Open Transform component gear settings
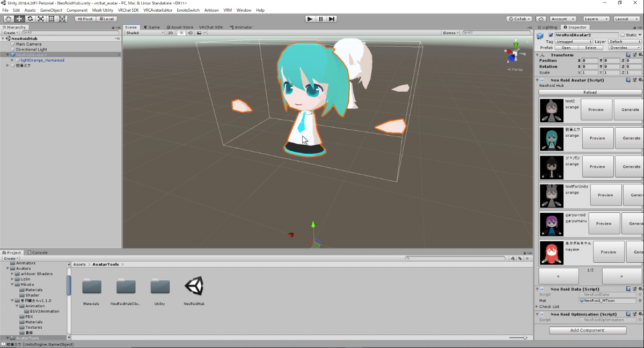 point(639,55)
